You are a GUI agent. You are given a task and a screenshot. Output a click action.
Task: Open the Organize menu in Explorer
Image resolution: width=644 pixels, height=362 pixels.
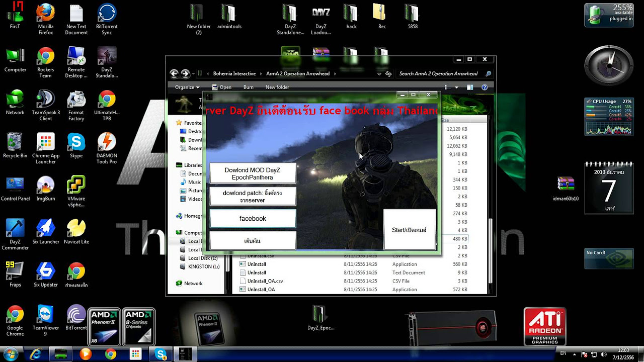coord(187,87)
